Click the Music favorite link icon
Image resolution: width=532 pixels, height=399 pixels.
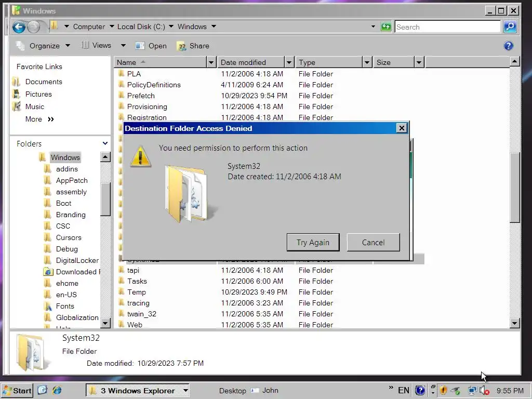pos(16,107)
